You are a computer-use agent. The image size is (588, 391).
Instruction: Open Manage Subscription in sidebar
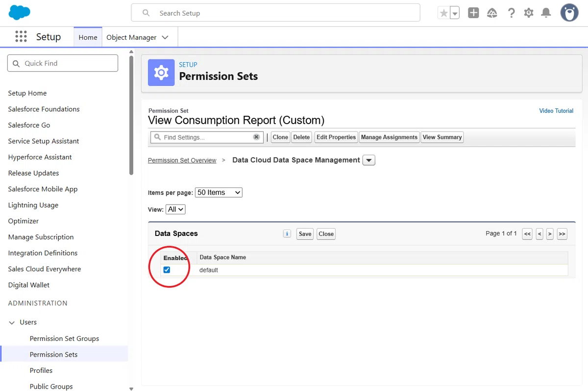click(41, 237)
